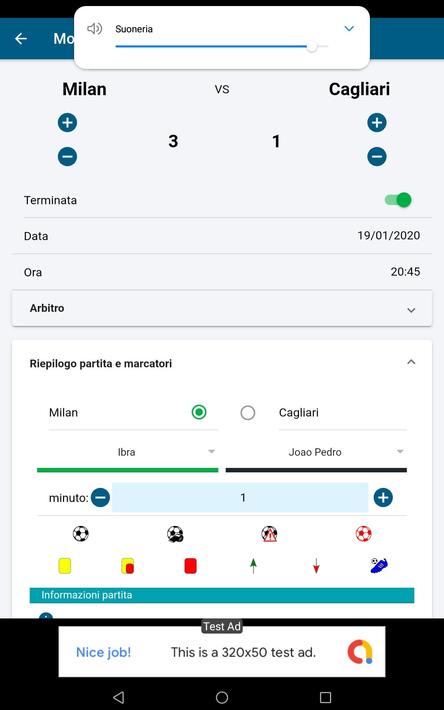The width and height of the screenshot is (444, 710).
Task: Select the red soccer ball own-goal icon
Action: (363, 533)
